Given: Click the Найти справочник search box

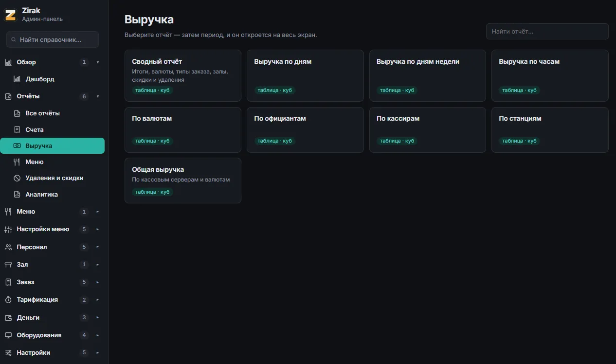Looking at the screenshot, I should coord(53,39).
